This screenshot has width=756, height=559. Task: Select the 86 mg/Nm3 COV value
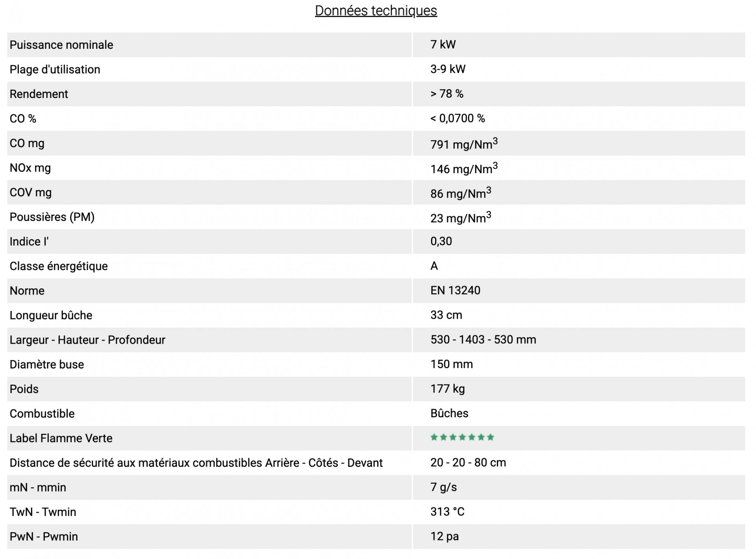pyautogui.click(x=461, y=193)
